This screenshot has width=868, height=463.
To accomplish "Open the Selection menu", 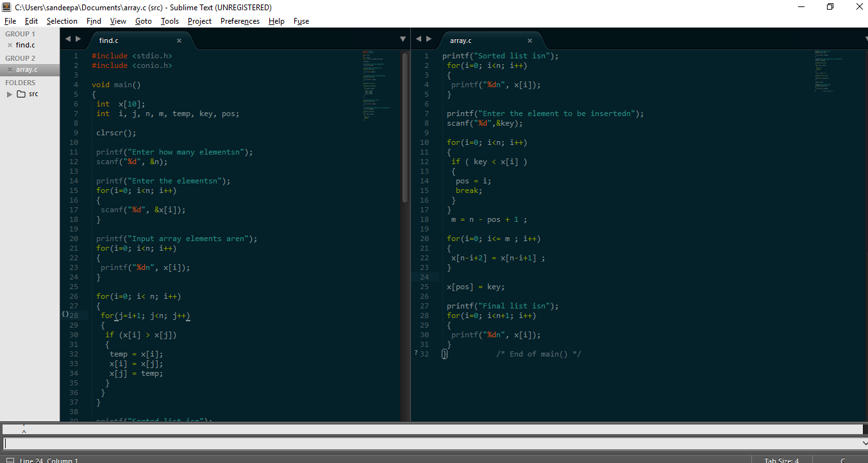I will [x=62, y=21].
